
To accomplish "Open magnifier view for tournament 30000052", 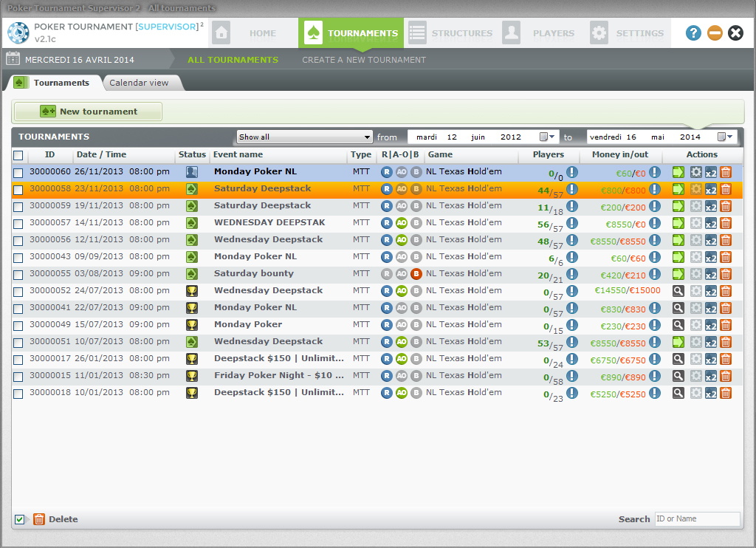I will click(678, 291).
